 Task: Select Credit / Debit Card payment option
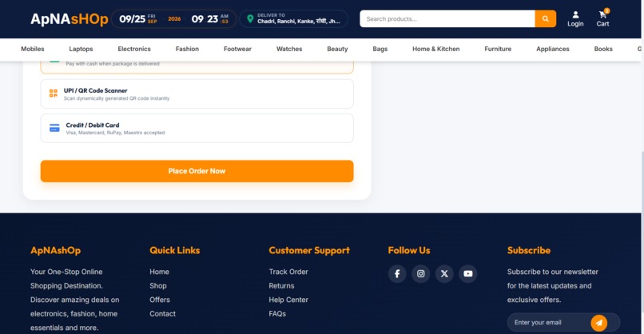pos(197,128)
